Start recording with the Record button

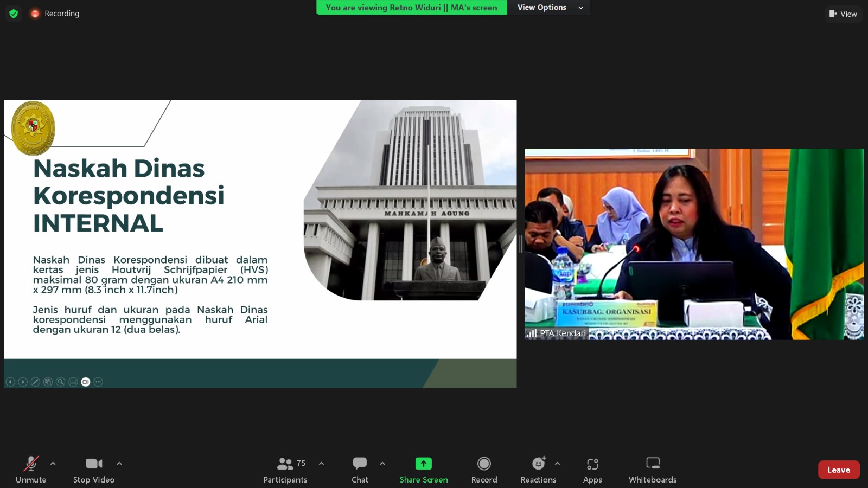(x=484, y=469)
